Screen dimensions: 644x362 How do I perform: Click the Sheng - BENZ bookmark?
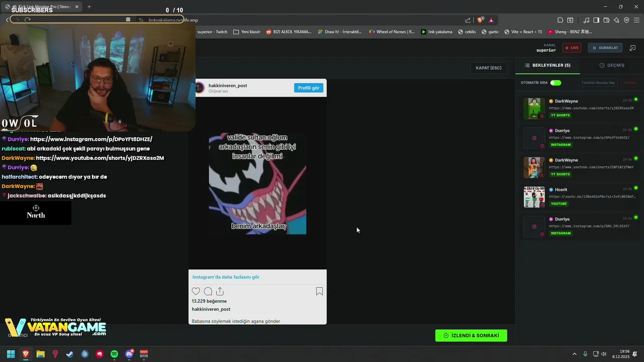click(x=570, y=32)
